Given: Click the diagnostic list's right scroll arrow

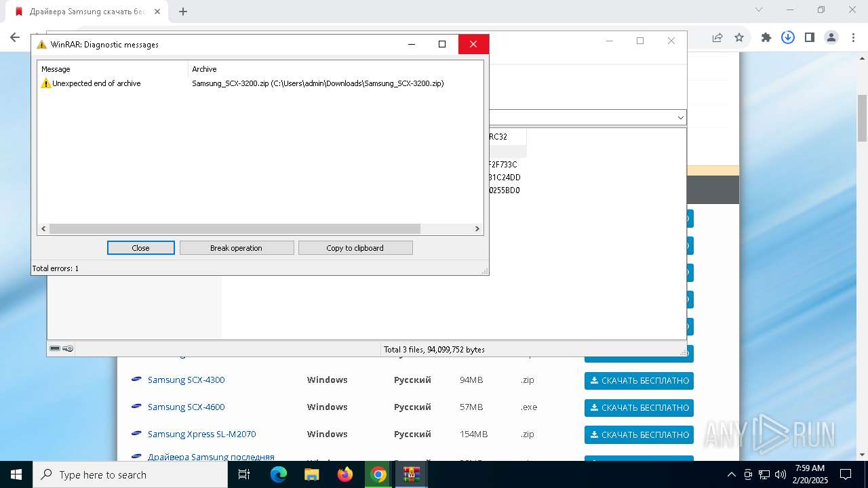Looking at the screenshot, I should click(477, 229).
